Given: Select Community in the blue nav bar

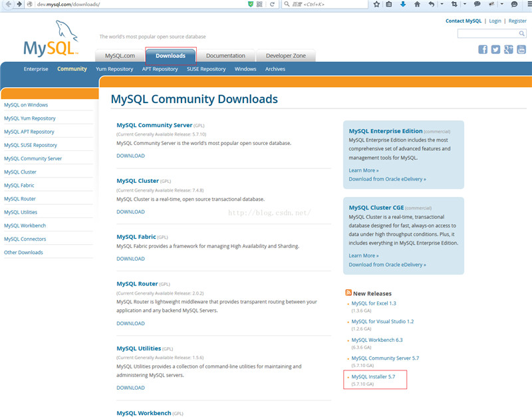Looking at the screenshot, I should [72, 69].
